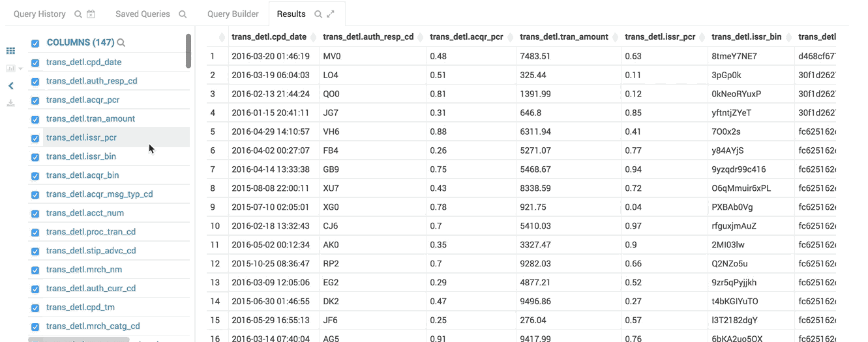Click the column list horizontal scrollbar

pyautogui.click(x=78, y=339)
